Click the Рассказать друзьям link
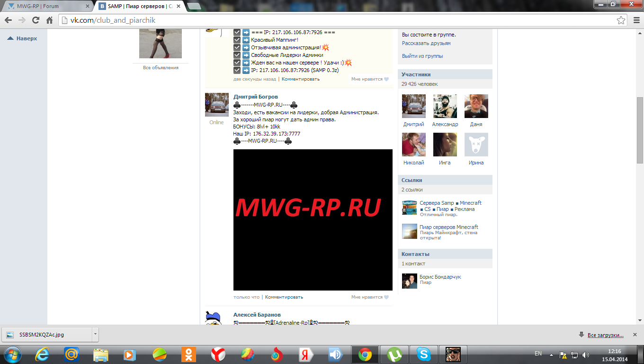This screenshot has width=644, height=364. 426,43
